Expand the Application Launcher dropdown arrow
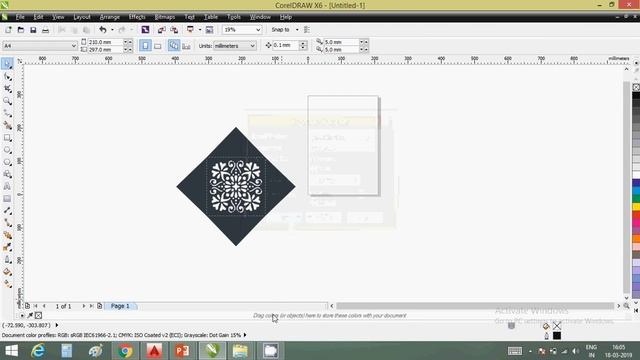 click(x=200, y=30)
